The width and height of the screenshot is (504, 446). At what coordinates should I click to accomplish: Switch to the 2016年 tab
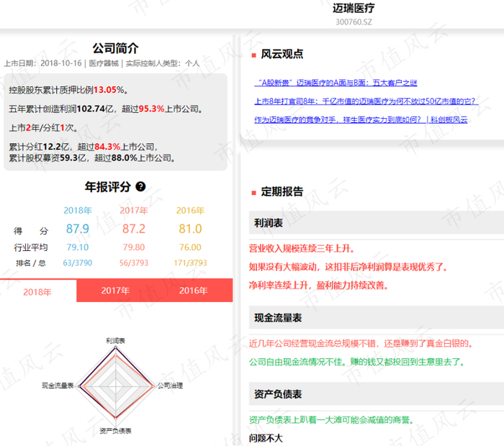(193, 291)
